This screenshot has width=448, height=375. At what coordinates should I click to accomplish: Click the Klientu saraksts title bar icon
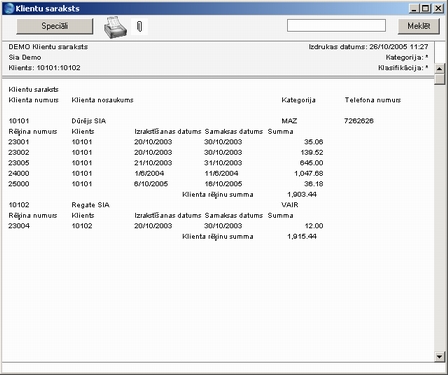point(9,8)
